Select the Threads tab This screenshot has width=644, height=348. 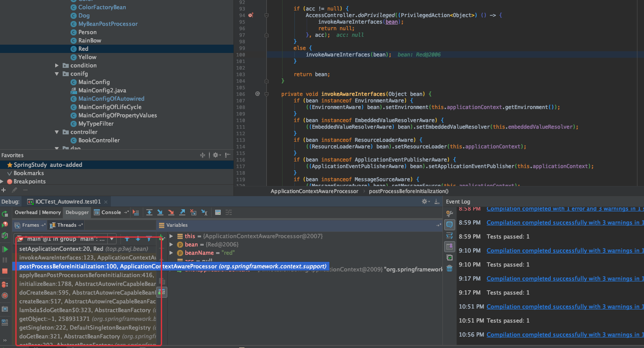(x=67, y=225)
